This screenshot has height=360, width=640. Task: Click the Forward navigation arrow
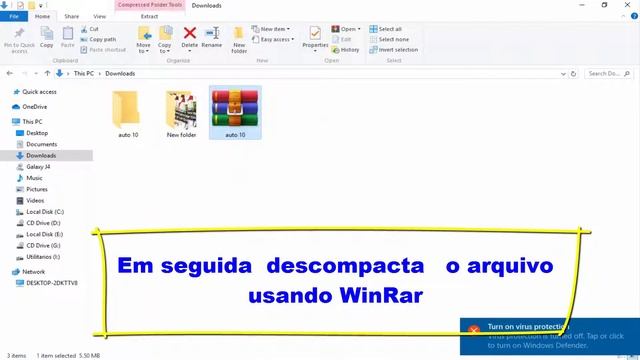tap(24, 73)
